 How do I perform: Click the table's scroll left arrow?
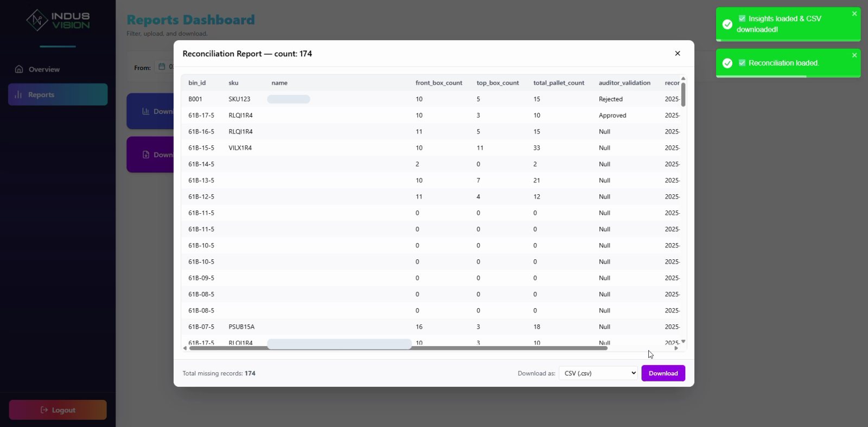coord(185,348)
